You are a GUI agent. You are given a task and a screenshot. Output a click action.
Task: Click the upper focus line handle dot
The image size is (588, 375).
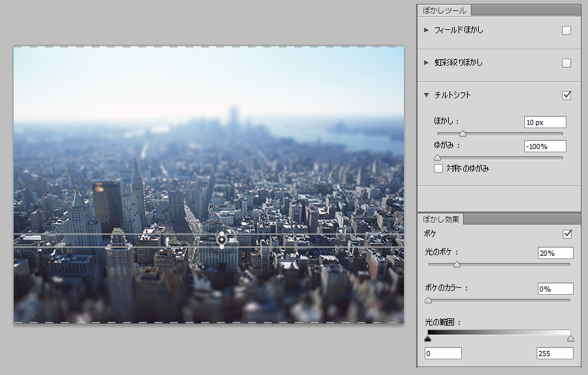(222, 233)
